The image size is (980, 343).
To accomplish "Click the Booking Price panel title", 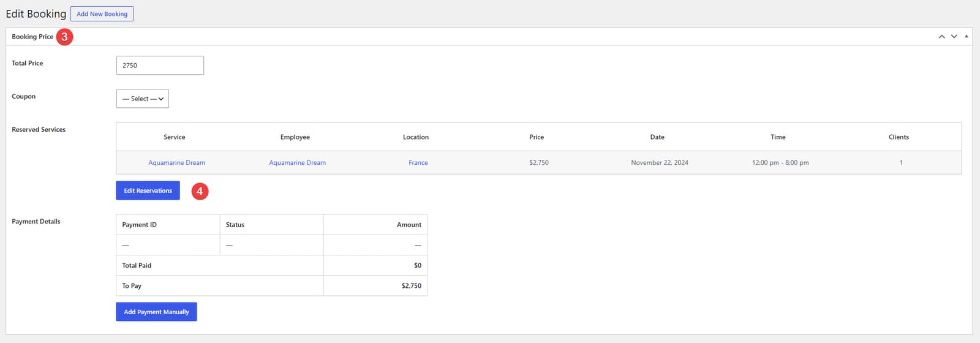I will (x=32, y=37).
